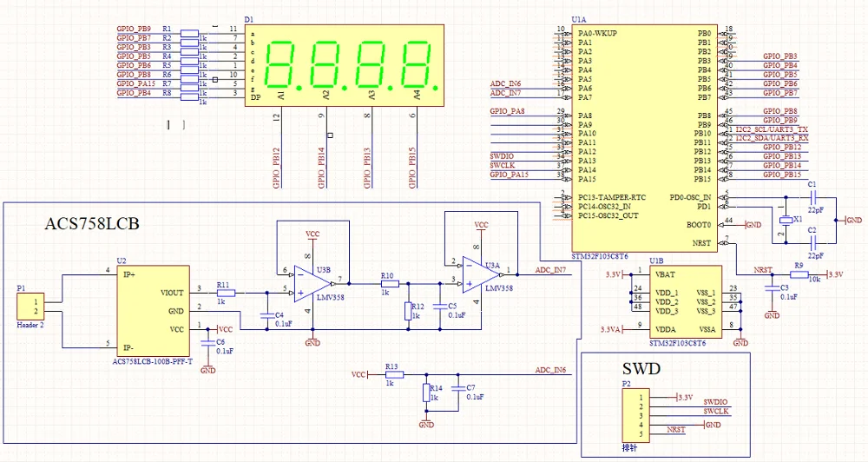Click the SWDIO net label on P2
This screenshot has height=462, width=868.
pyautogui.click(x=715, y=401)
